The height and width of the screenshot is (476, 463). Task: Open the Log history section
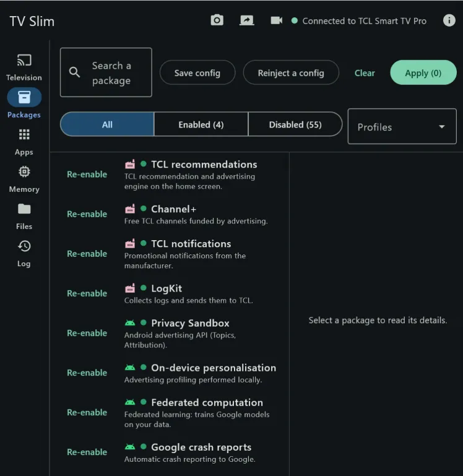[24, 254]
